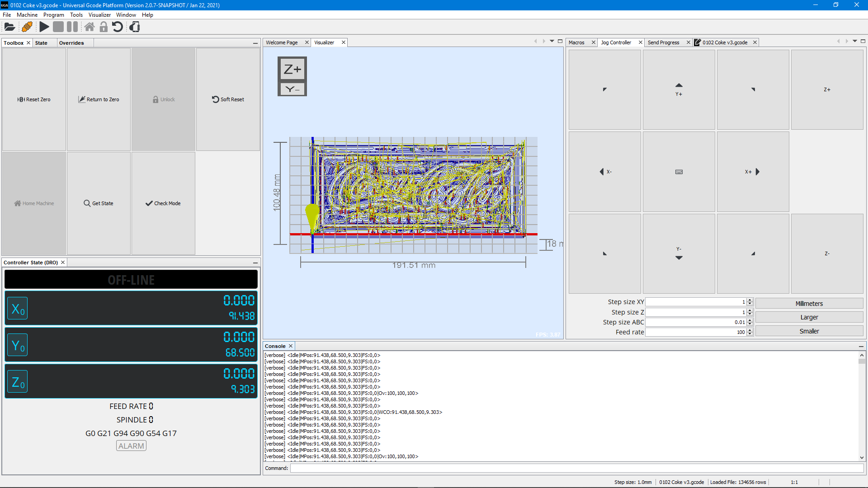The image size is (868, 488).
Task: Toggle units with Millimeters button
Action: [x=809, y=304]
